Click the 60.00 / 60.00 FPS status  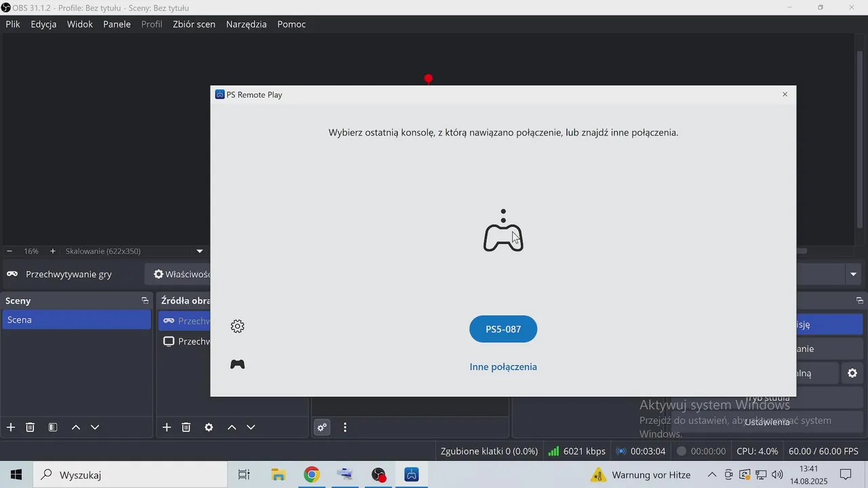tap(823, 451)
